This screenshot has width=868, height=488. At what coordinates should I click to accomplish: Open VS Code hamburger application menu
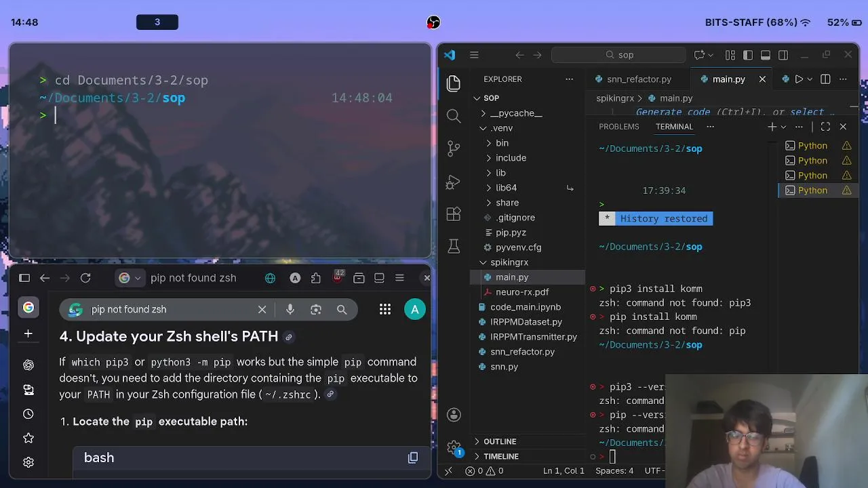point(474,55)
